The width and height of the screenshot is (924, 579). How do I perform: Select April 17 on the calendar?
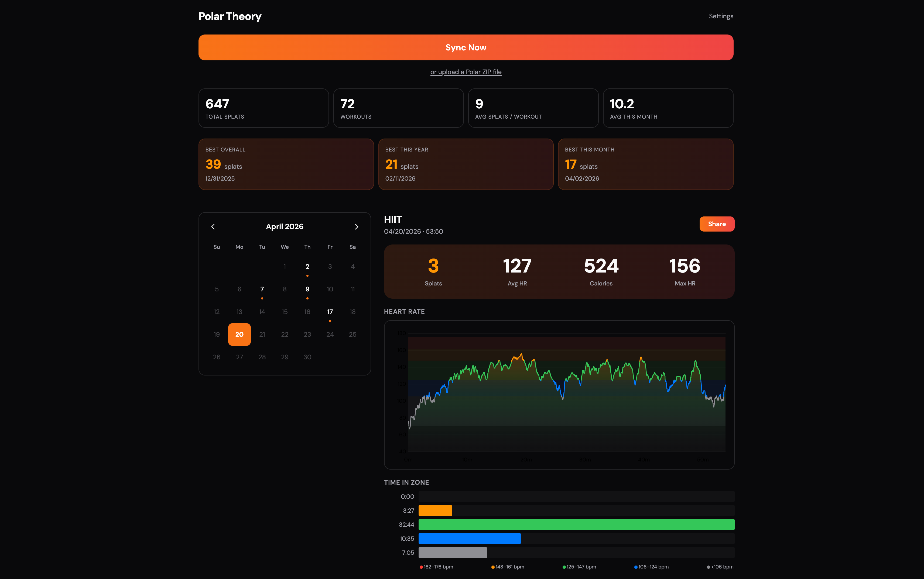point(330,312)
